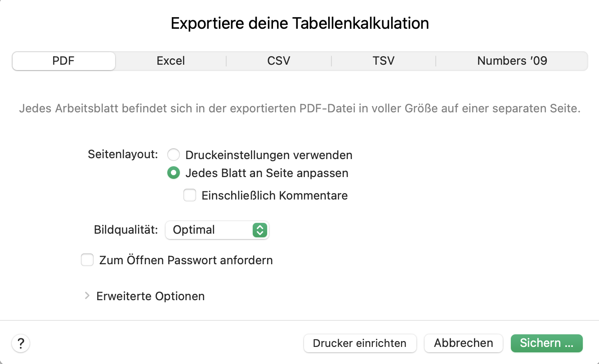Enable the 'Einschließlich Kommentare' checkbox
The height and width of the screenshot is (364, 599).
(x=190, y=195)
